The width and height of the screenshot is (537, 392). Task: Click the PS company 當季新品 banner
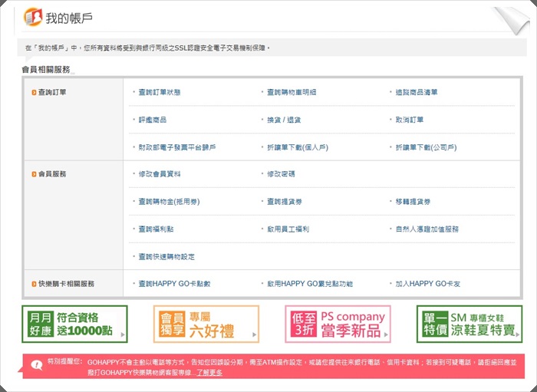pyautogui.click(x=338, y=324)
